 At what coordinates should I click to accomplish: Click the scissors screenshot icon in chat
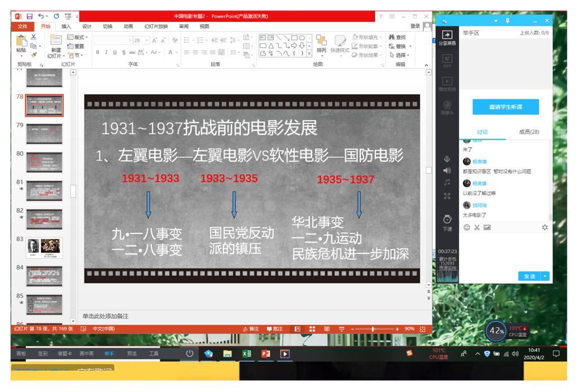coord(477,227)
